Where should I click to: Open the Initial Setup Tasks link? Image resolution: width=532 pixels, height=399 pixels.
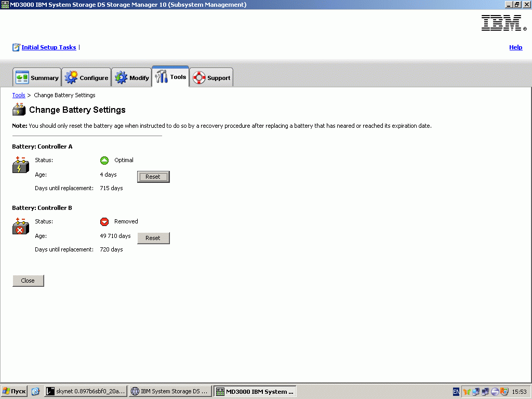pos(49,47)
